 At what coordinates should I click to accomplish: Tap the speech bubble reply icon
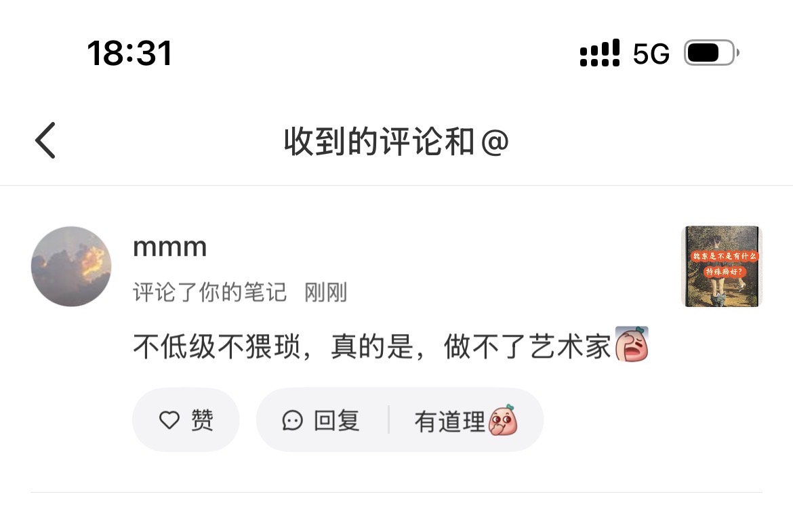click(292, 420)
